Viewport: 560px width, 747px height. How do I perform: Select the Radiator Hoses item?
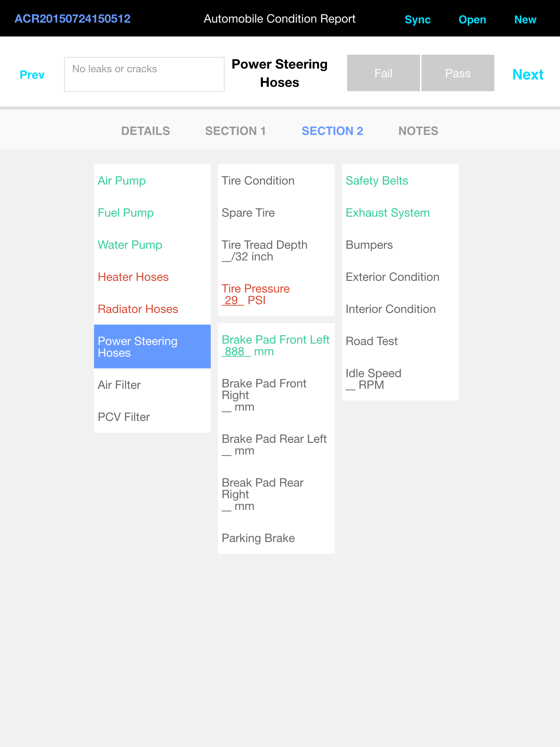pos(138,309)
